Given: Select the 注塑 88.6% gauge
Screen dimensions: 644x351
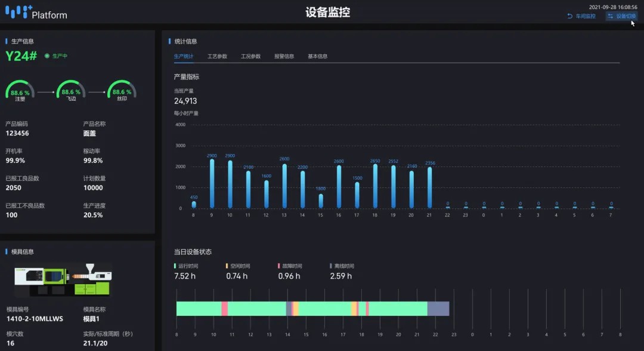Looking at the screenshot, I should tap(20, 92).
